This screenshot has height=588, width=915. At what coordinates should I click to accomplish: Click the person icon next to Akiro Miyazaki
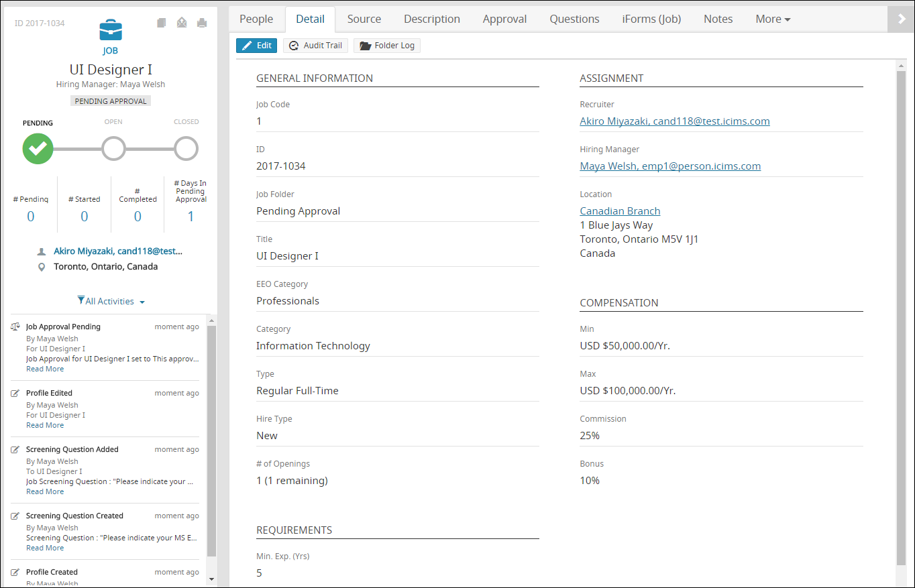42,251
